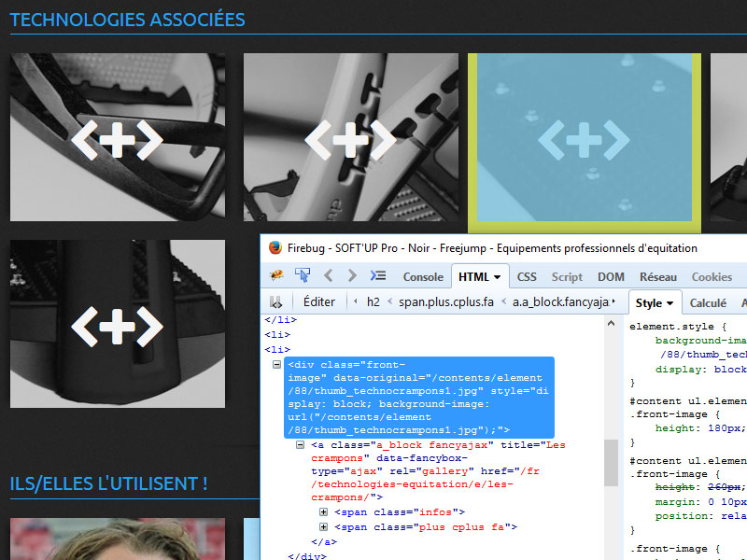
Task: Select span.plus.cplus.fa breadcrumb
Action: coord(446,301)
